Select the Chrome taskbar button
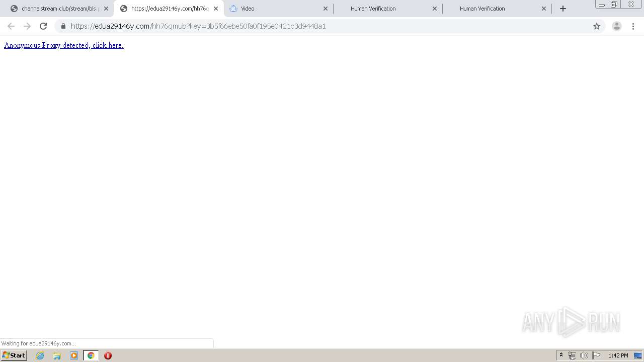The height and width of the screenshot is (362, 644). click(91, 355)
